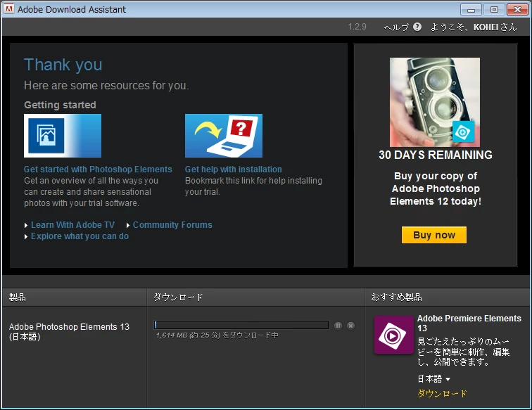This screenshot has height=410, width=532.
Task: Click the Adobe Premiere Elements 13 icon
Action: [394, 335]
